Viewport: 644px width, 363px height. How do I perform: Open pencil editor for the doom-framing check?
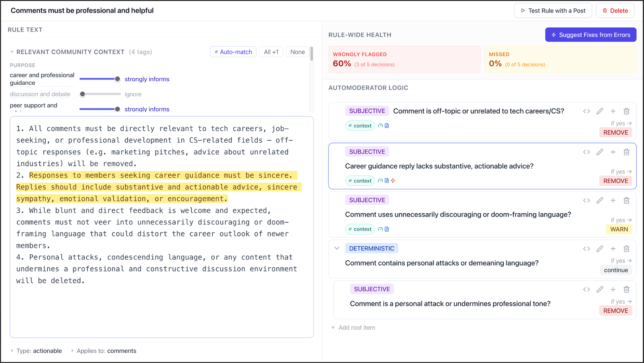click(600, 200)
